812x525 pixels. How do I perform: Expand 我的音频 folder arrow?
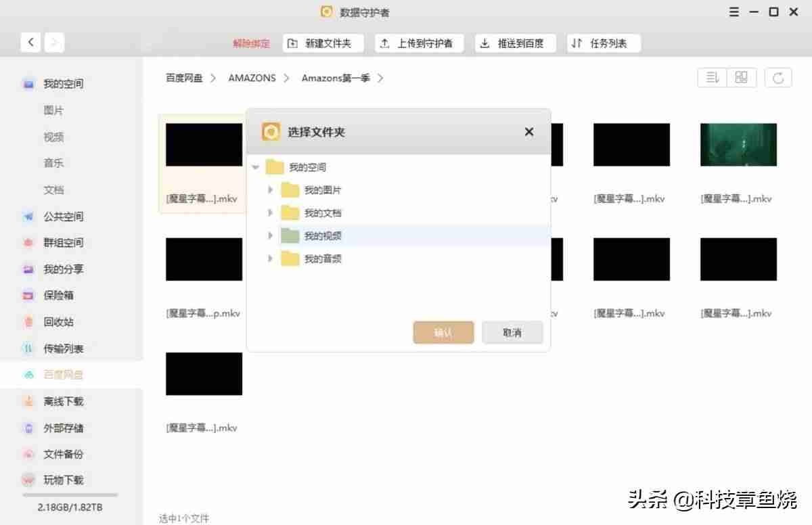coord(271,258)
